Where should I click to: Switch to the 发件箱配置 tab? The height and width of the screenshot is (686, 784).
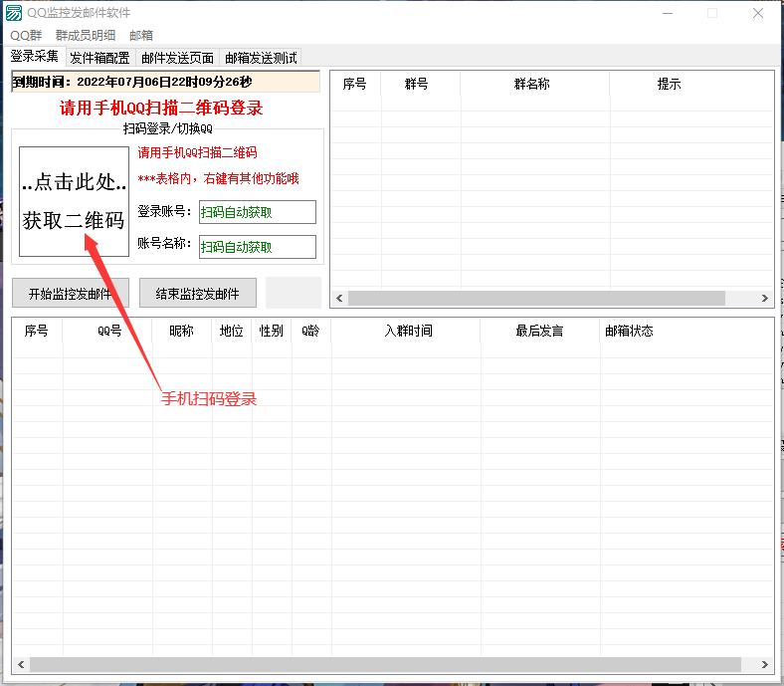pyautogui.click(x=100, y=58)
